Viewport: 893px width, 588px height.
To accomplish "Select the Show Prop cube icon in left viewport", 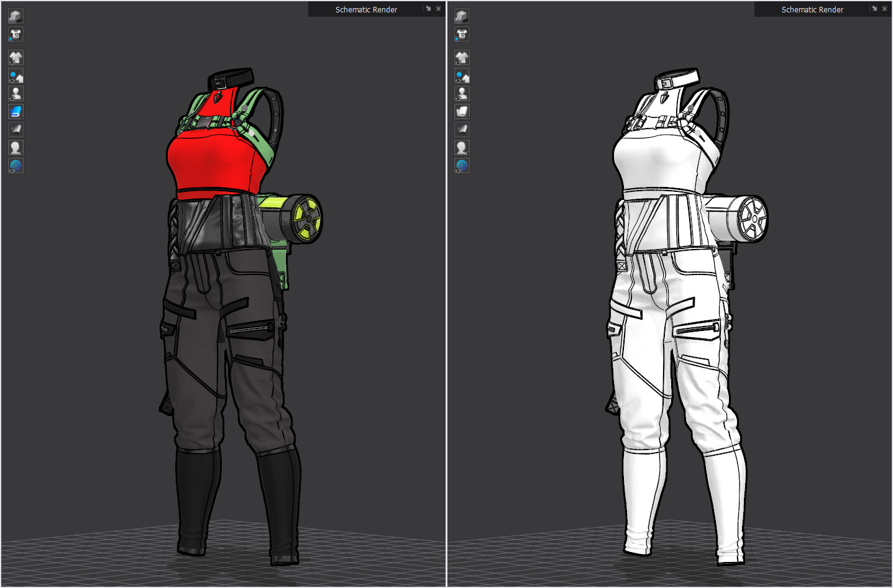I will [x=16, y=16].
